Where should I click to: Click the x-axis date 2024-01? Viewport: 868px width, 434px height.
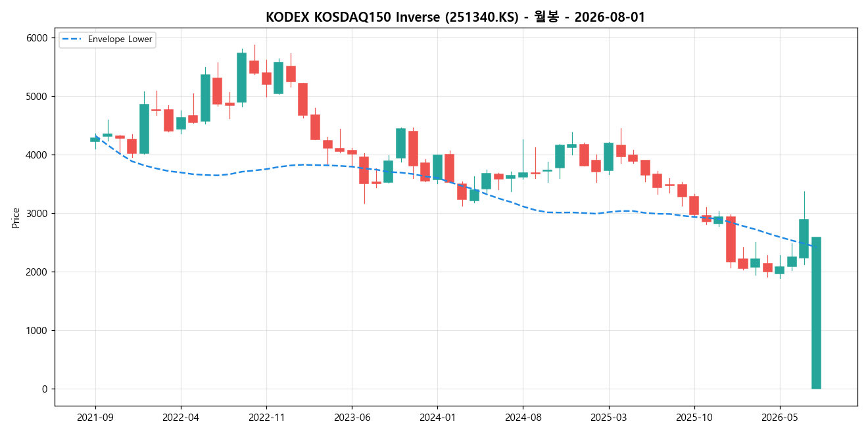(x=437, y=417)
